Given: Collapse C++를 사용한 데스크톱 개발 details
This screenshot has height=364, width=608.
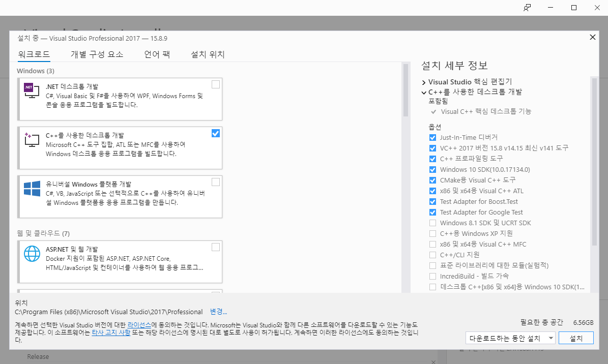Looking at the screenshot, I should tap(424, 92).
